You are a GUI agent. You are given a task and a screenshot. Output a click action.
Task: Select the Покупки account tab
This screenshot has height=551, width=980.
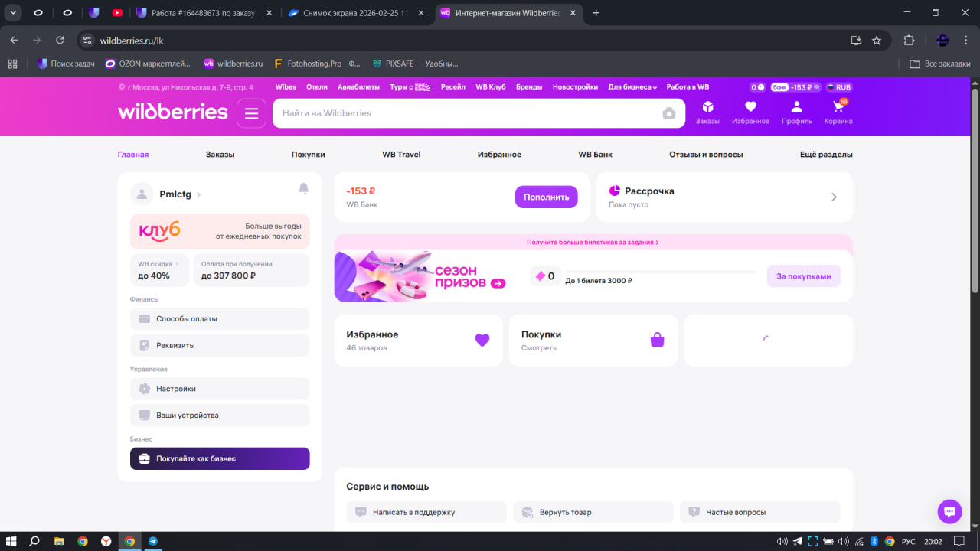pos(308,155)
